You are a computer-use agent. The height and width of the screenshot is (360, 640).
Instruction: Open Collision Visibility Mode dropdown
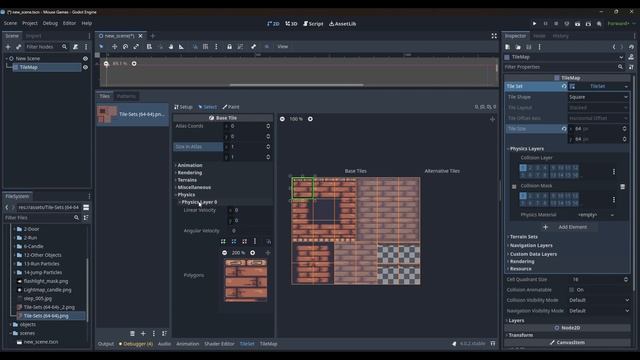coord(598,300)
